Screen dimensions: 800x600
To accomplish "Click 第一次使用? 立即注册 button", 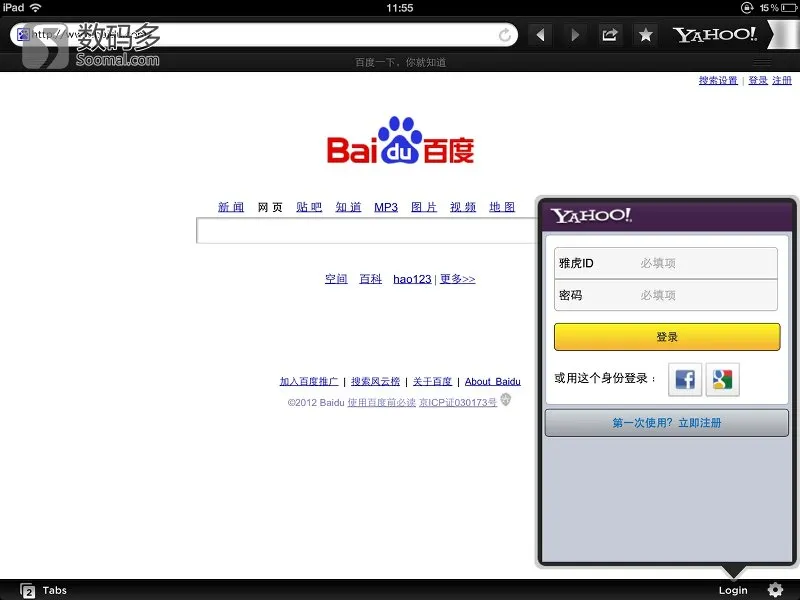I will click(x=667, y=422).
